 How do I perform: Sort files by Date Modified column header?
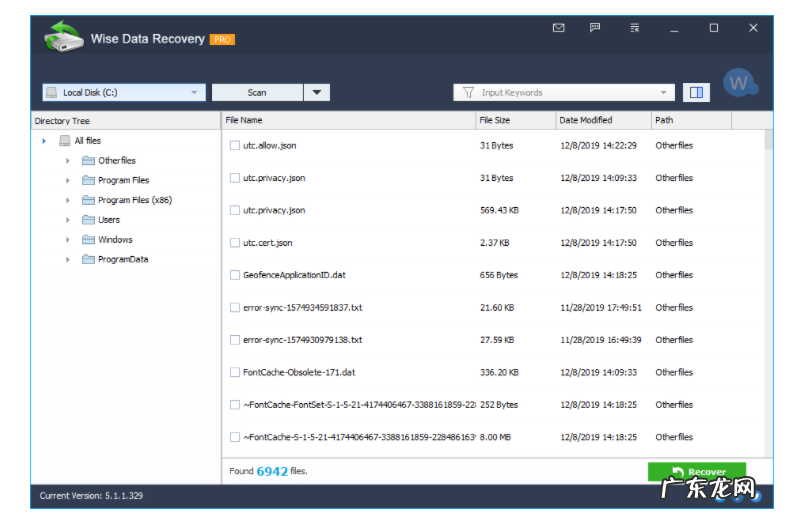coord(602,120)
